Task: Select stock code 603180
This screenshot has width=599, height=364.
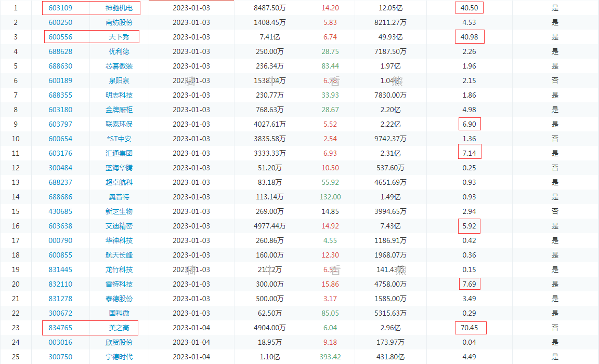Action: click(x=60, y=110)
